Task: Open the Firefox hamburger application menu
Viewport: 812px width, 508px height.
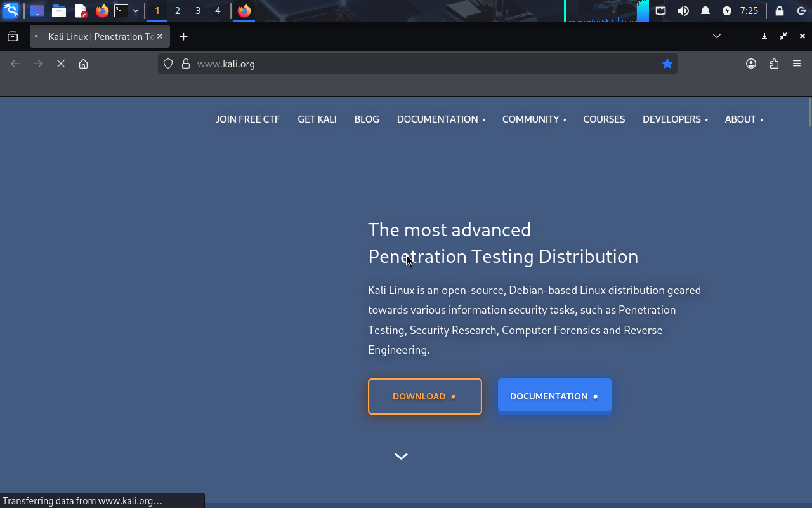Action: pos(797,63)
